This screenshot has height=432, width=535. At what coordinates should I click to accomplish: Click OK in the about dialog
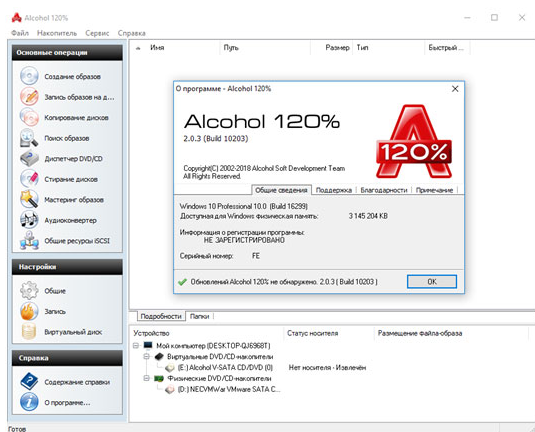(x=432, y=282)
